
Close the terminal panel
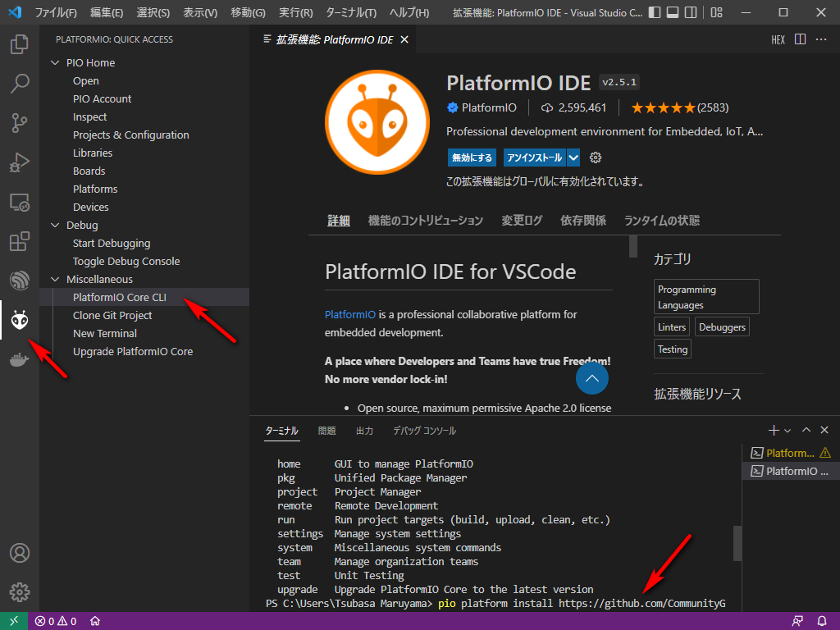pos(824,430)
